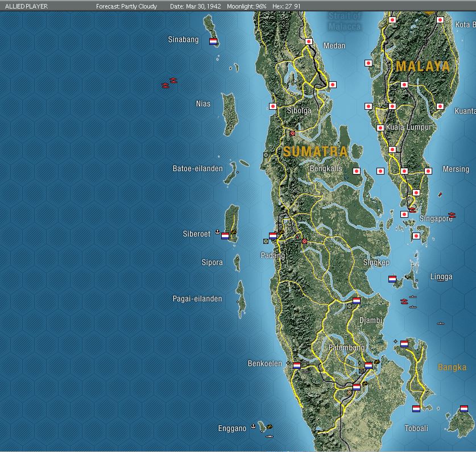Select the red task force right of Singapore label
This screenshot has width=476, height=452.
(x=452, y=215)
